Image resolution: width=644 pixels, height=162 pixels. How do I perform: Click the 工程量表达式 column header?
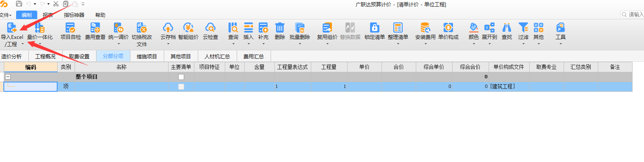click(x=293, y=67)
